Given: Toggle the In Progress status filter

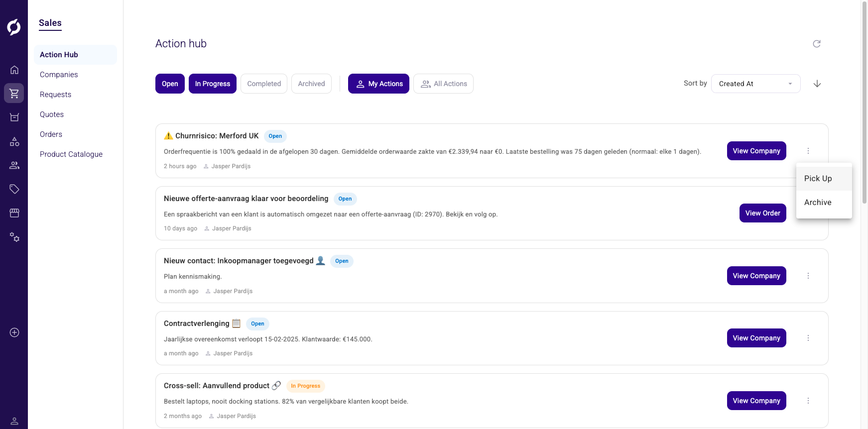Looking at the screenshot, I should tap(213, 84).
